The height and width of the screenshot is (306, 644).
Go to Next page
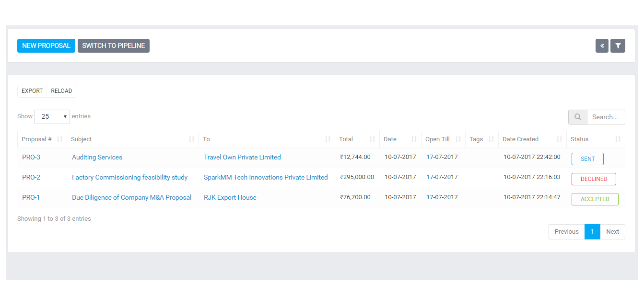pyautogui.click(x=612, y=231)
